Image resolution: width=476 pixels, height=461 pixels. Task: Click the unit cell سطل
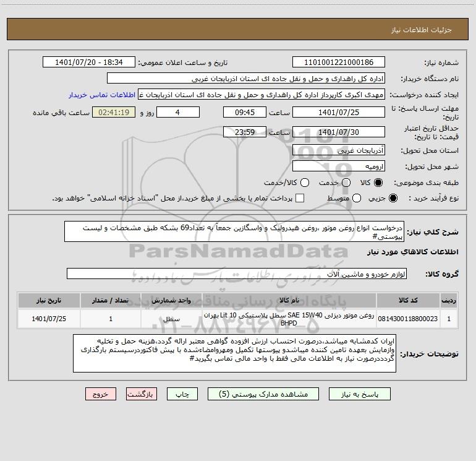point(171,319)
